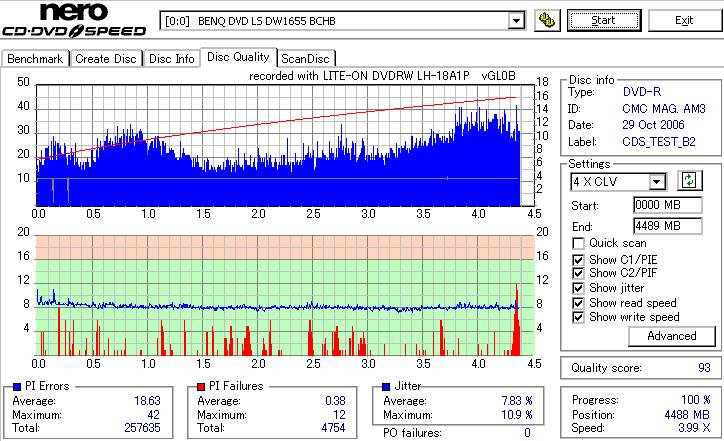Viewport: 724px width, 441px height.
Task: Click the red PI Failures legend square
Action: click(201, 387)
